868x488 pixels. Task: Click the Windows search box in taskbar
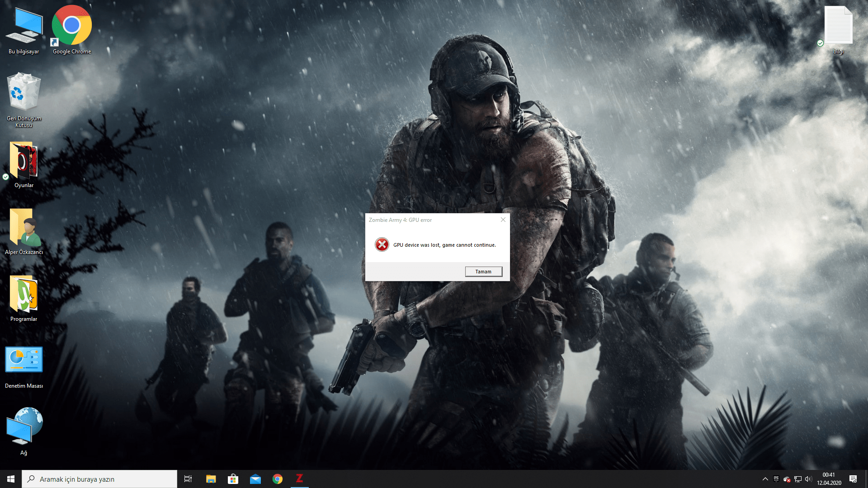(99, 479)
